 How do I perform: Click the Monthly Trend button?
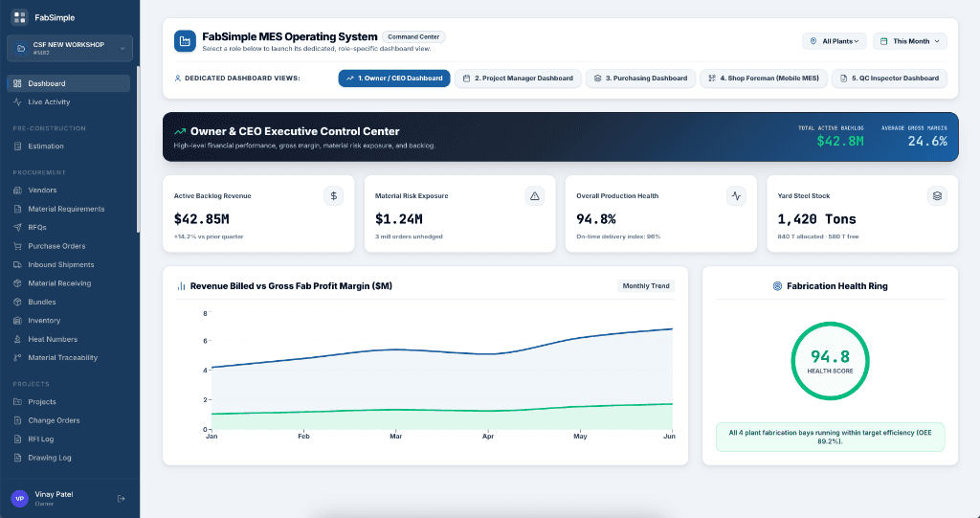pos(646,286)
